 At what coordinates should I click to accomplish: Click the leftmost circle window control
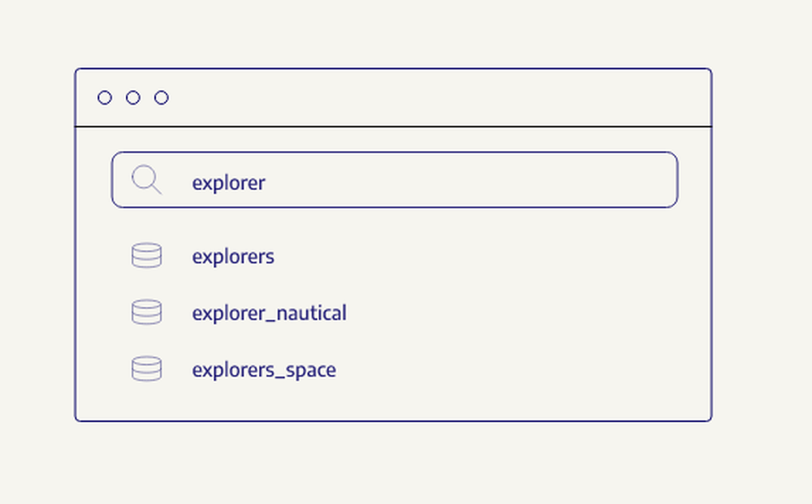[x=105, y=98]
